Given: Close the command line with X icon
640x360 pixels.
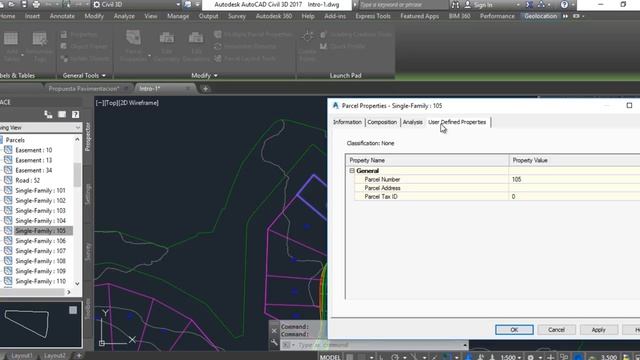Looking at the screenshot, I should pyautogui.click(x=274, y=331).
